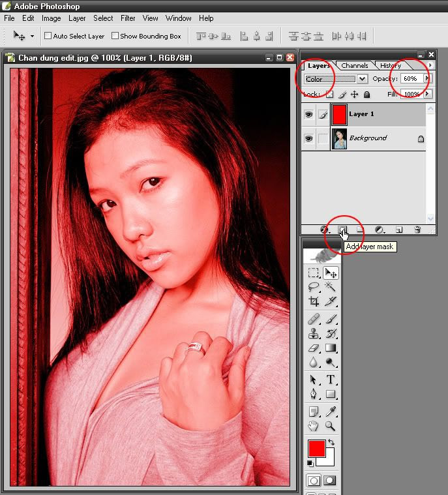Select the Dodge tool

click(330, 362)
